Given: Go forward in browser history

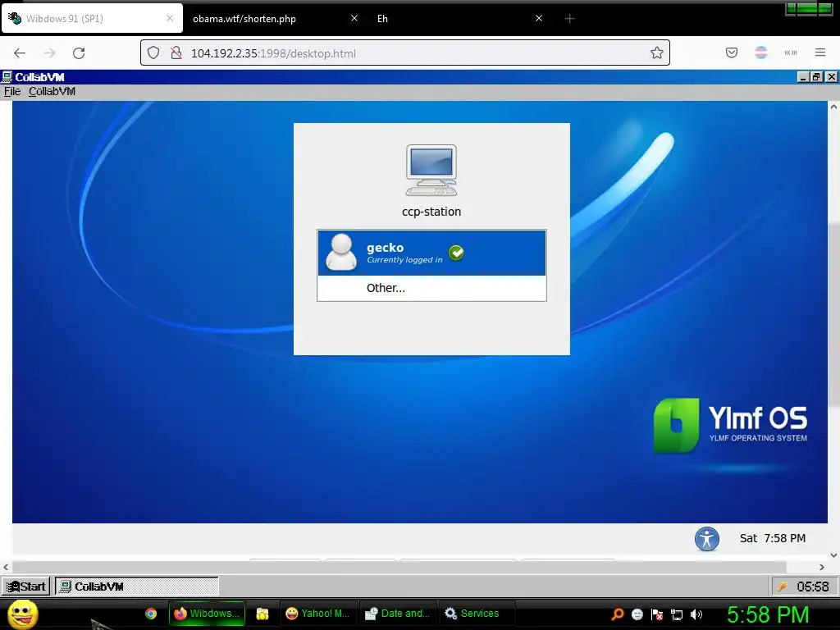Looking at the screenshot, I should tap(49, 53).
